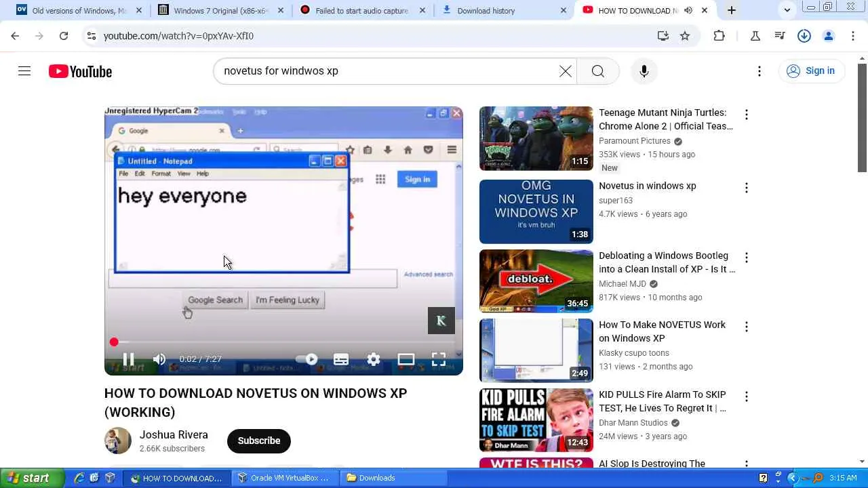
Task: Open video player settings gear
Action: 374,359
